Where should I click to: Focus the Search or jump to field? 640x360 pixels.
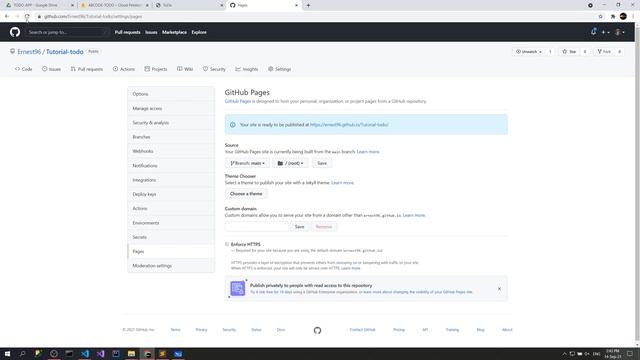point(67,32)
